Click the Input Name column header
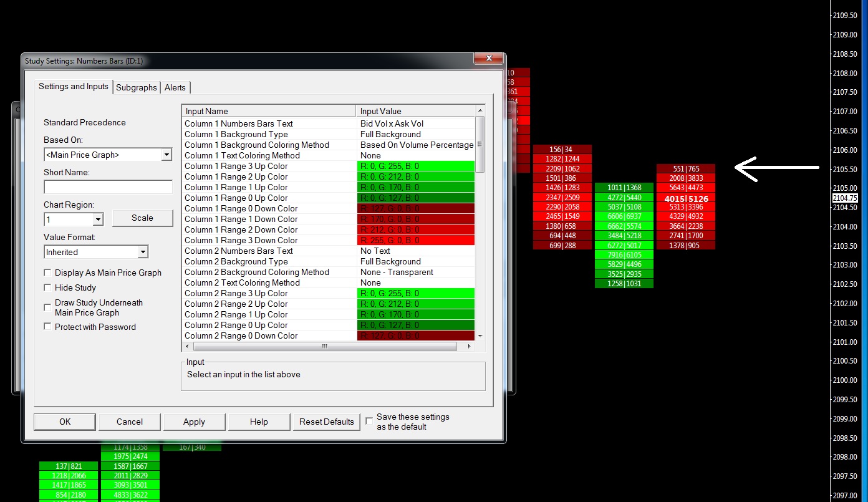868x502 pixels. (269, 111)
